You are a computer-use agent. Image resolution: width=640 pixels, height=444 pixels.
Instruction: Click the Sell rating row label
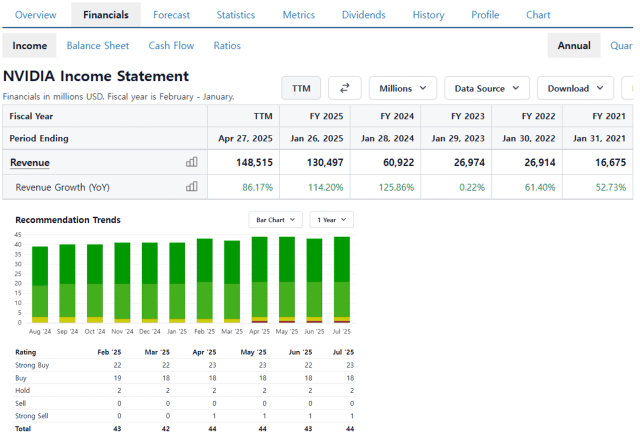[20, 403]
